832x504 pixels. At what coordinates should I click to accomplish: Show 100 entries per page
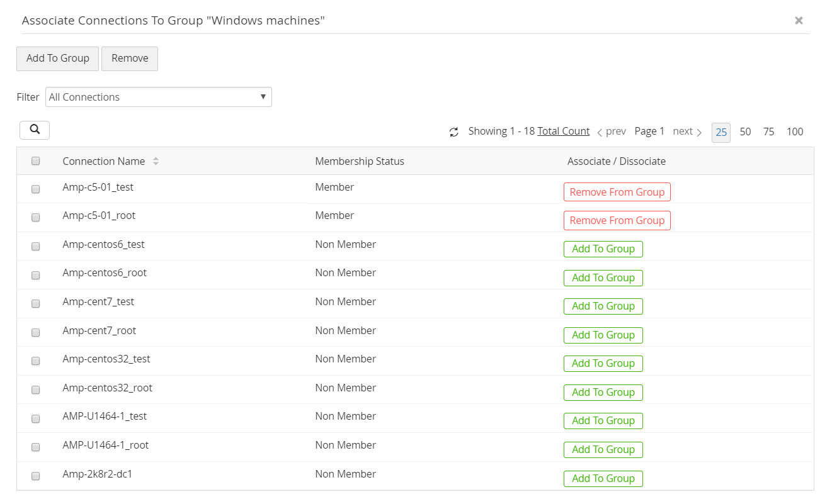point(795,132)
